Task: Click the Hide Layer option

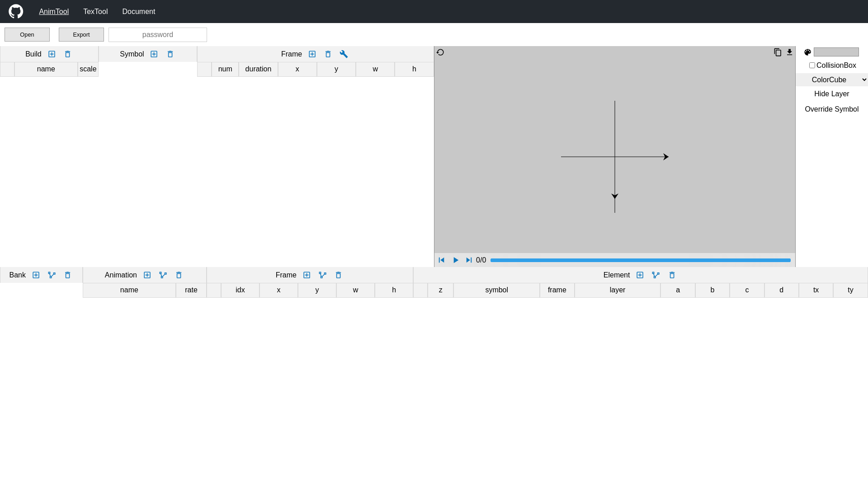Action: (832, 94)
